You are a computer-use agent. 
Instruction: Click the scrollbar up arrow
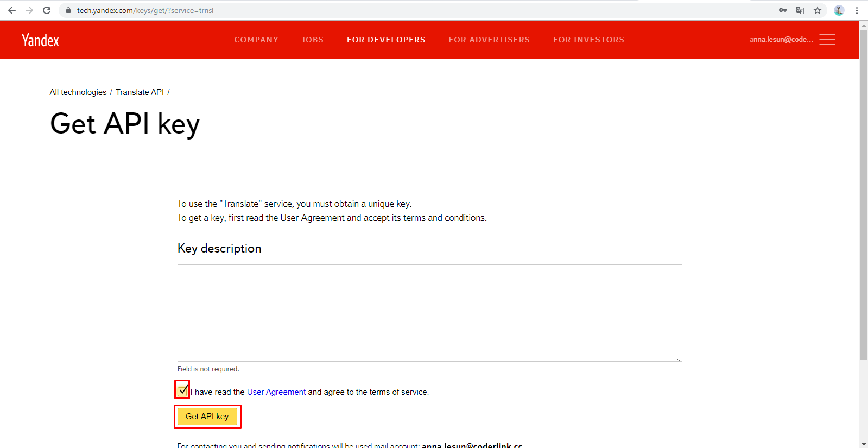coord(864,25)
